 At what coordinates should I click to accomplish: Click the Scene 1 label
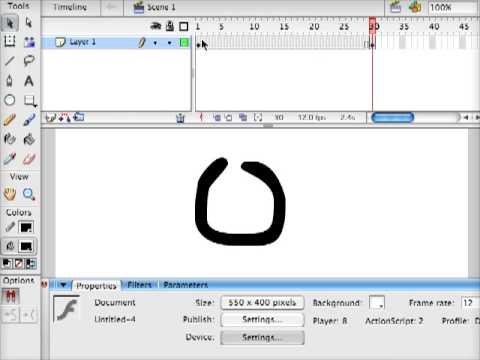point(161,7)
